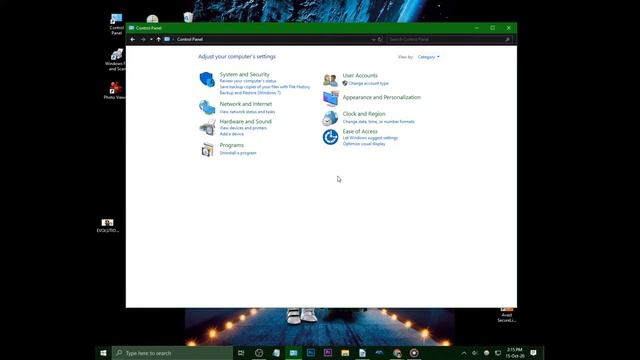This screenshot has height=360, width=640.
Task: Open the Windows Start menu
Action: tap(103, 353)
